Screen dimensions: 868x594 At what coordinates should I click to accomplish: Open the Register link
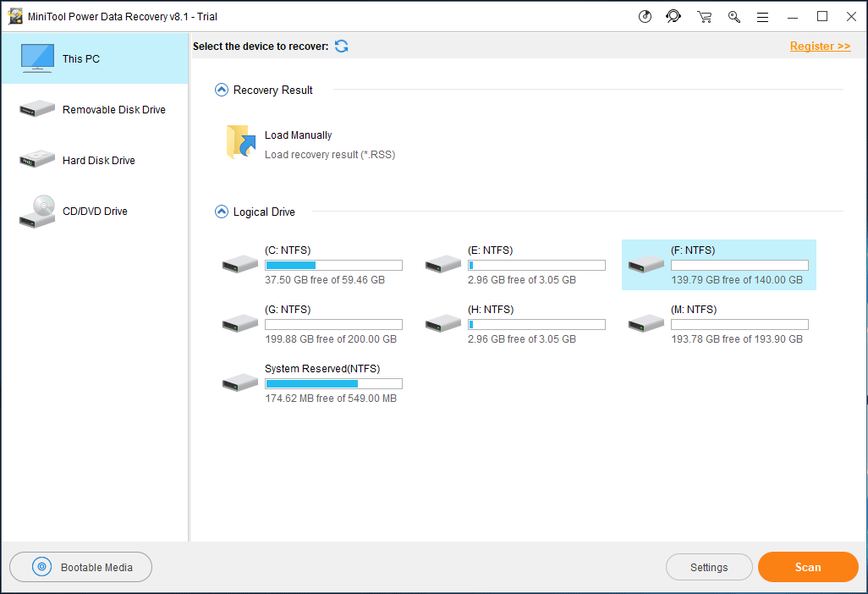coord(820,46)
